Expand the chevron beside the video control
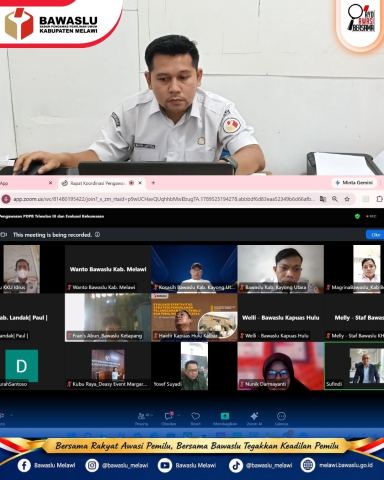Image resolution: width=384 pixels, height=480 pixels. tap(11, 415)
